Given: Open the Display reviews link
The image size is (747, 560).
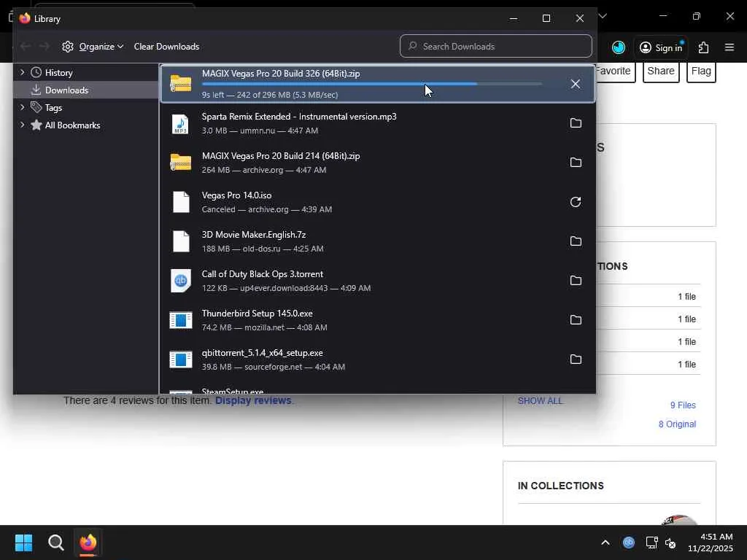Looking at the screenshot, I should pos(253,400).
